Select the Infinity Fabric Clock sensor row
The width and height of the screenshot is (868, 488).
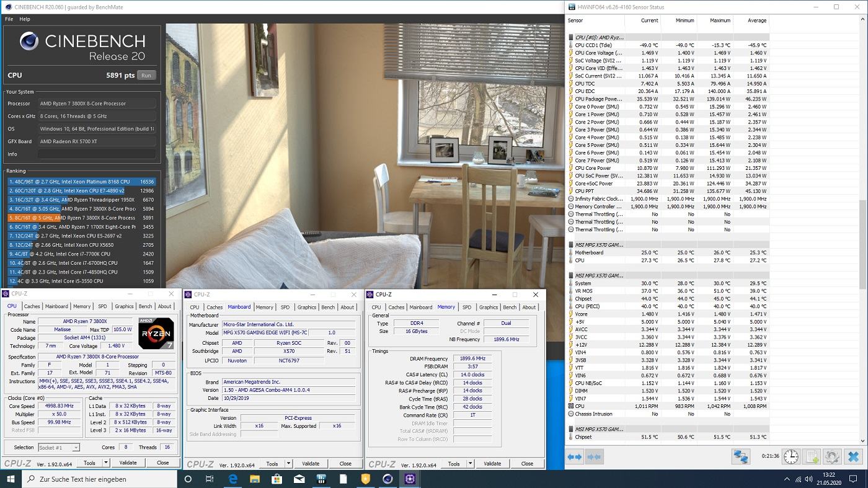tap(668, 199)
